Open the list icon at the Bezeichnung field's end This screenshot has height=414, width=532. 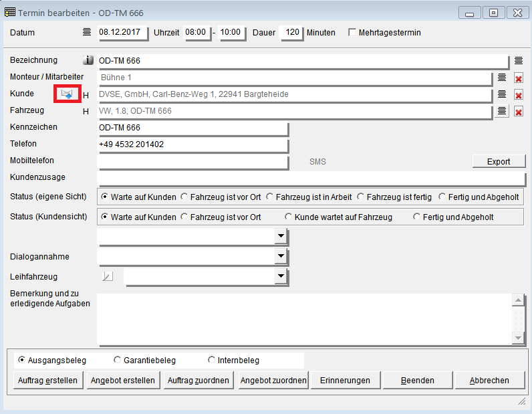pyautogui.click(x=518, y=61)
